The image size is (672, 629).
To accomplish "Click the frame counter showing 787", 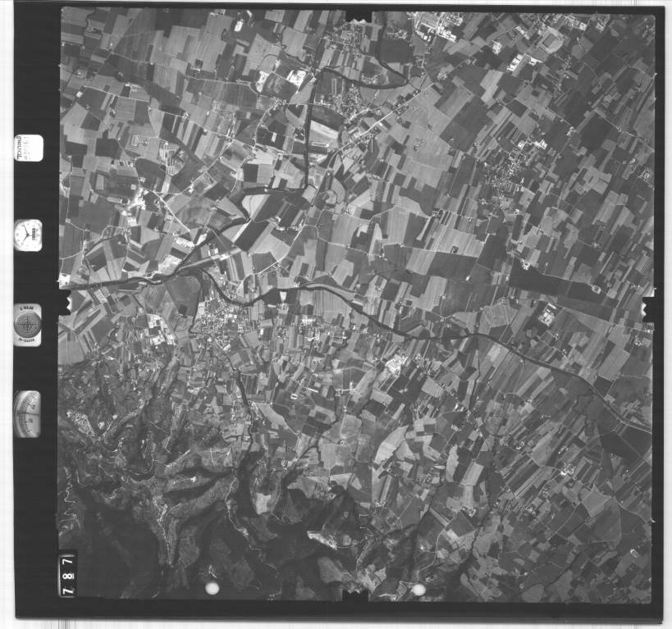I will coord(67,574).
